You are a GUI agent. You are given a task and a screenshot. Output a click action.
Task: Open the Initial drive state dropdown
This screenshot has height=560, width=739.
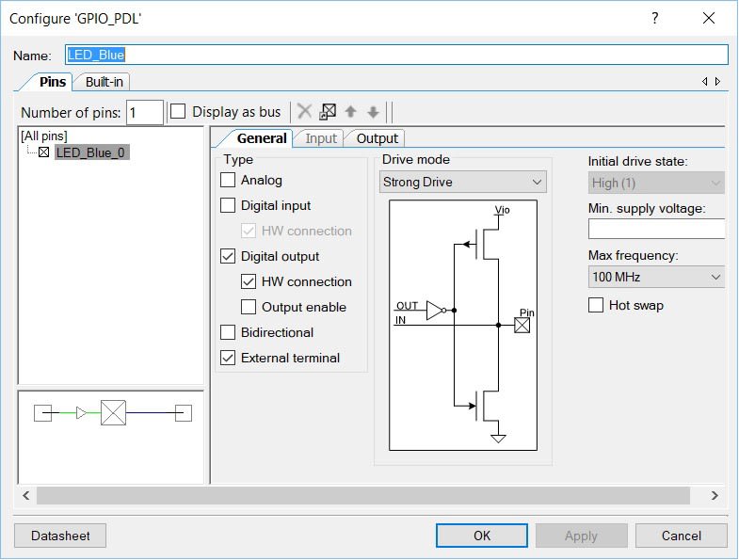656,183
